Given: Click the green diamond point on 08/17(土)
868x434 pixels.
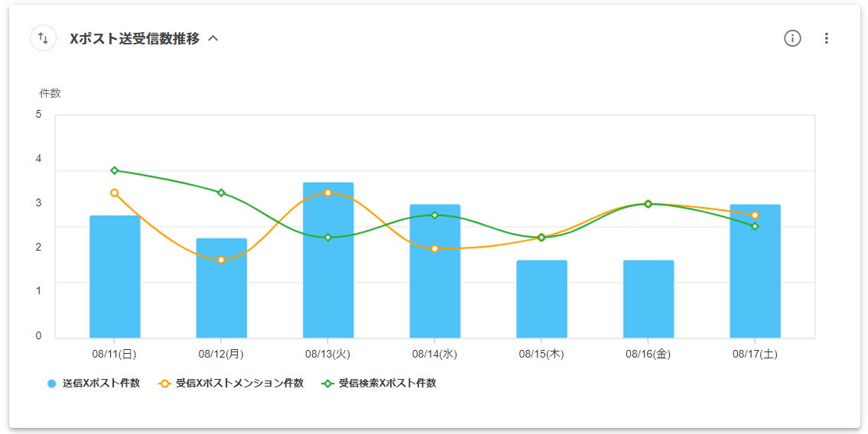Looking at the screenshot, I should [755, 226].
